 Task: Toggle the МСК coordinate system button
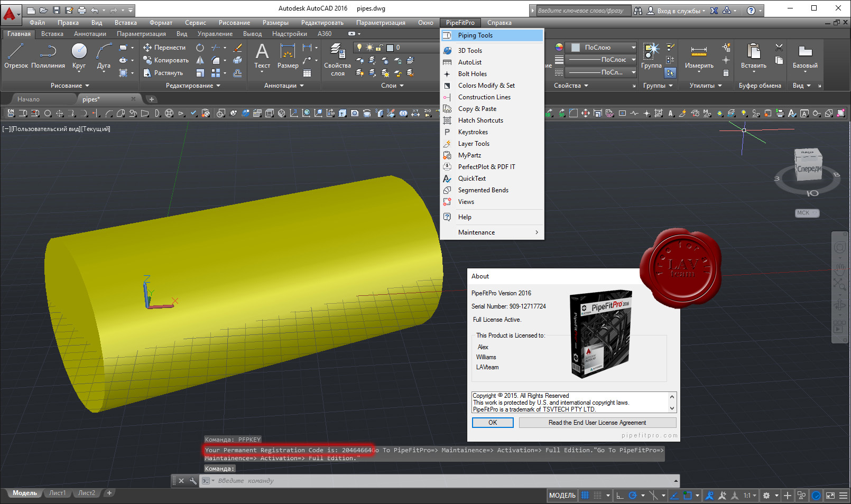point(807,213)
